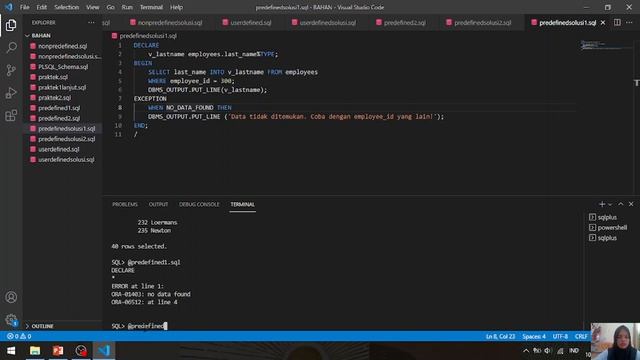Open predefined2.sql in the explorer

click(59, 118)
